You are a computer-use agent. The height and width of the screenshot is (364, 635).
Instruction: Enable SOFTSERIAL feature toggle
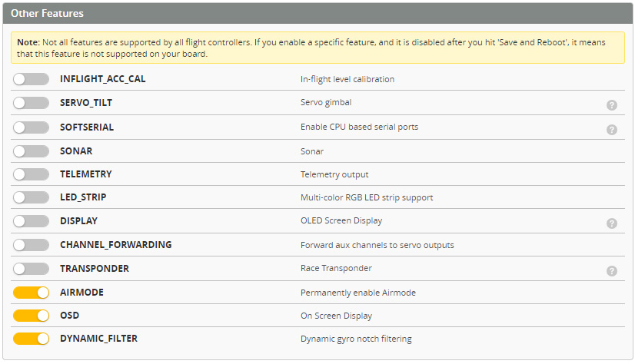point(31,127)
